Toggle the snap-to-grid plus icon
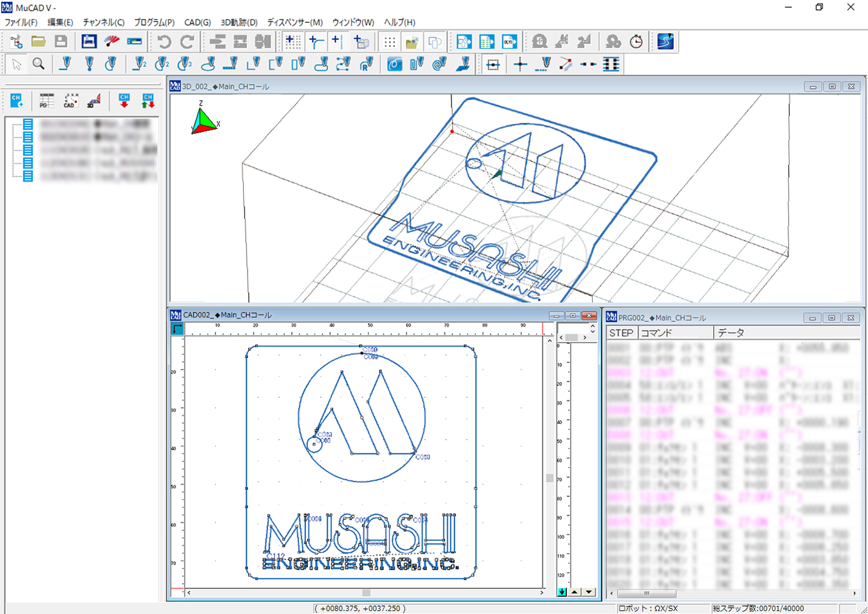 [x=293, y=42]
